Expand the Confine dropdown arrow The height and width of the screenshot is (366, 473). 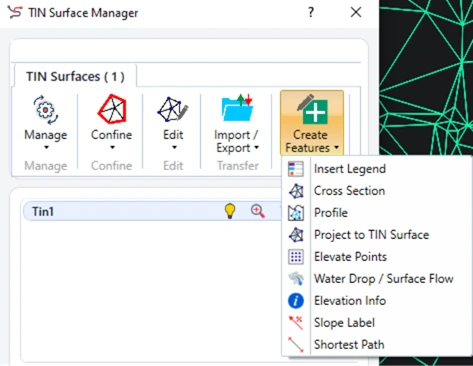tap(112, 147)
